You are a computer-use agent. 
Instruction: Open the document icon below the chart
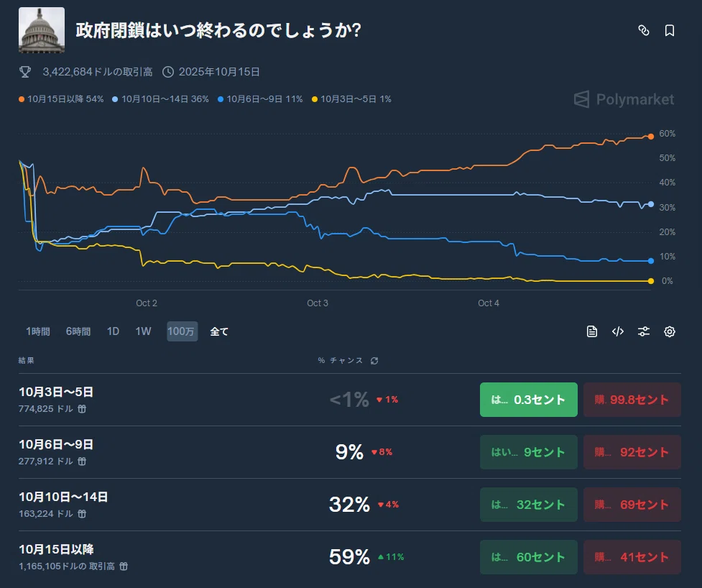coord(592,331)
